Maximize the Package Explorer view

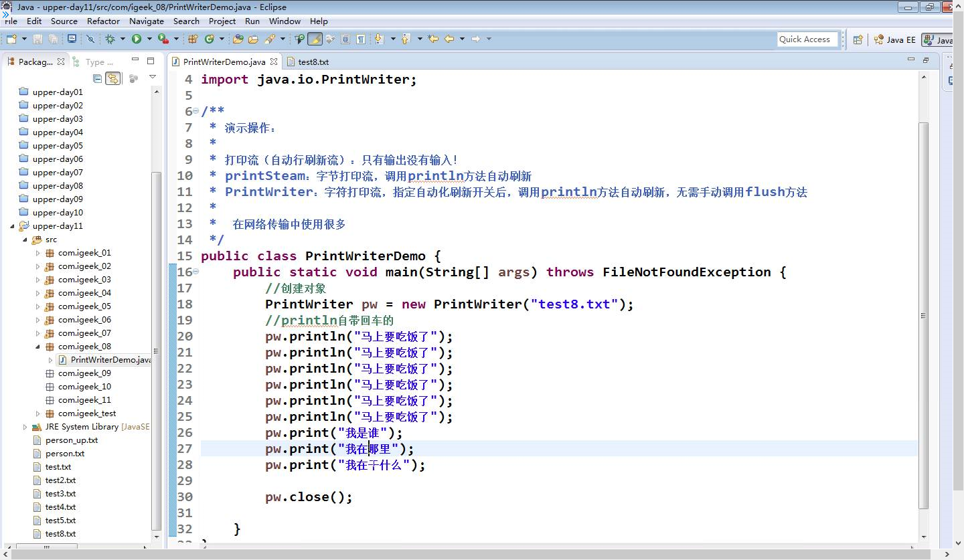pyautogui.click(x=152, y=60)
